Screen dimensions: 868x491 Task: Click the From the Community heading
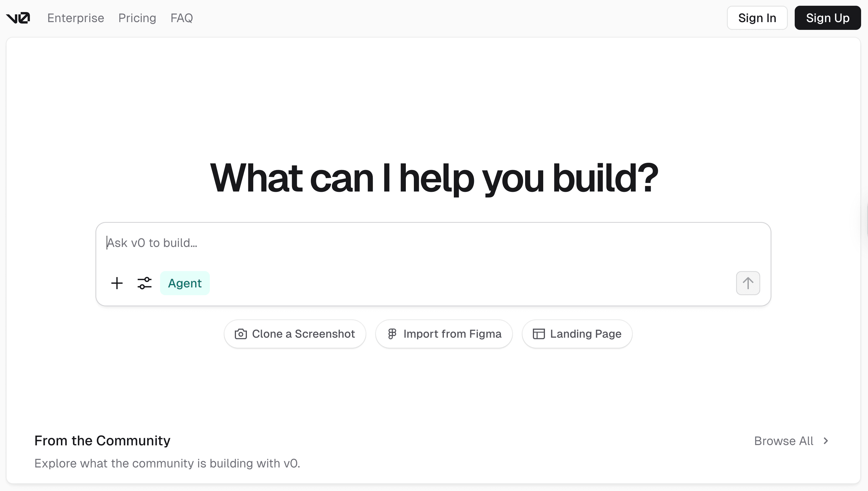102,441
